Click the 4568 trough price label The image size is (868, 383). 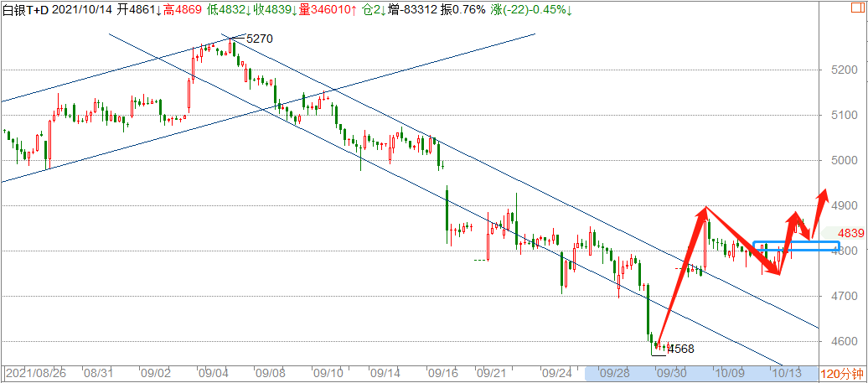click(680, 349)
